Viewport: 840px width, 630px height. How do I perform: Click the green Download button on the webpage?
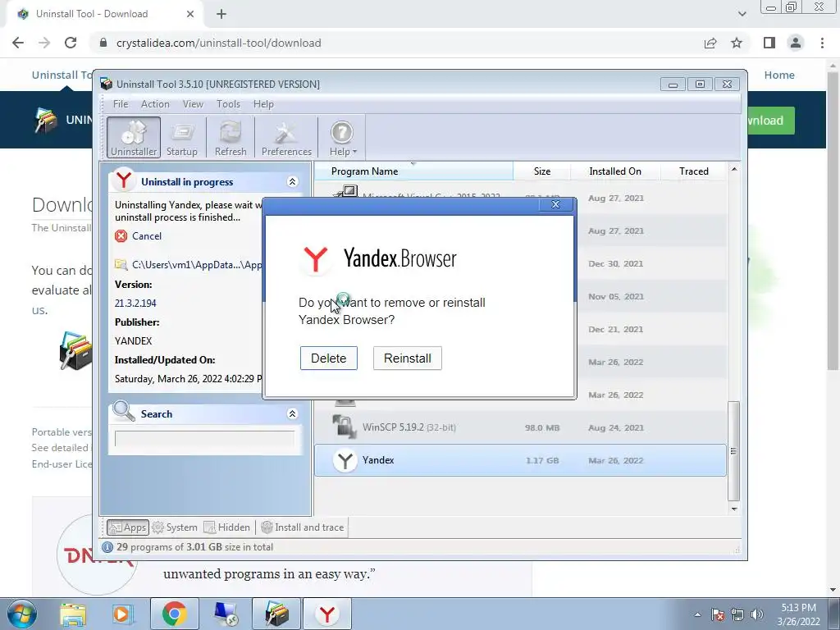(771, 121)
